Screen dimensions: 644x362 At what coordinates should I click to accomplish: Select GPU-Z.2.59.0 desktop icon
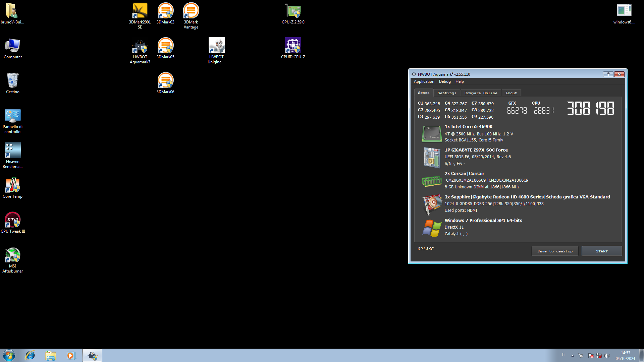pos(293,13)
